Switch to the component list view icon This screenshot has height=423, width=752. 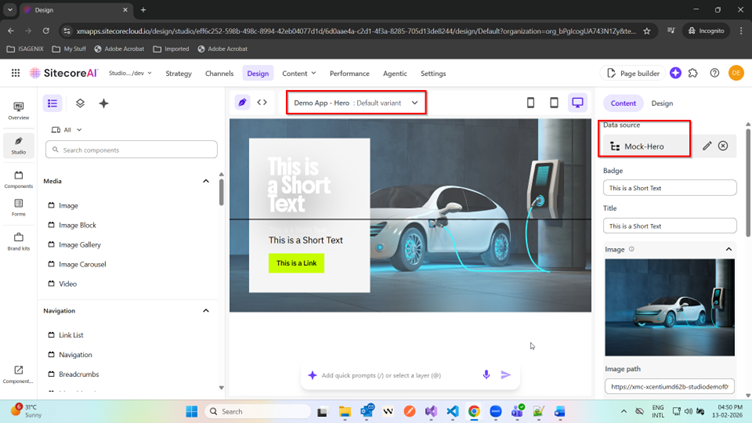(52, 103)
